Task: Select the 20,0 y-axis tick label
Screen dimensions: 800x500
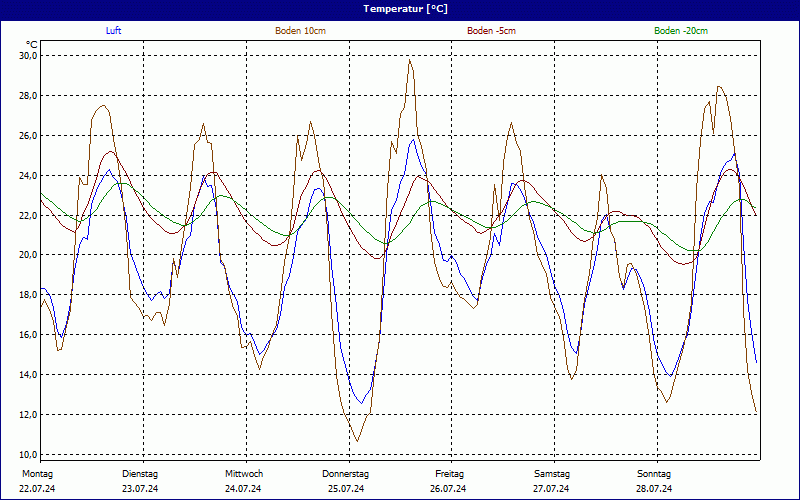Action: tap(28, 255)
